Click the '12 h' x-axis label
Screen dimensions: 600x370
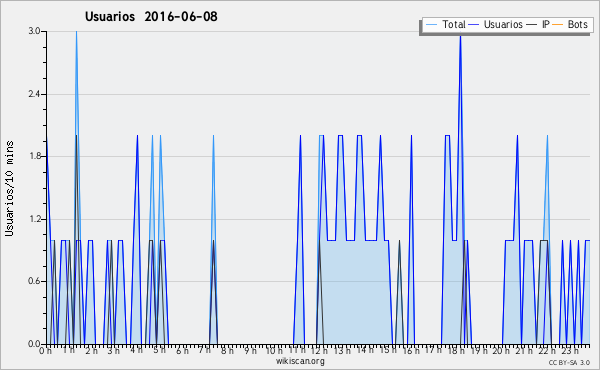[x=319, y=350]
